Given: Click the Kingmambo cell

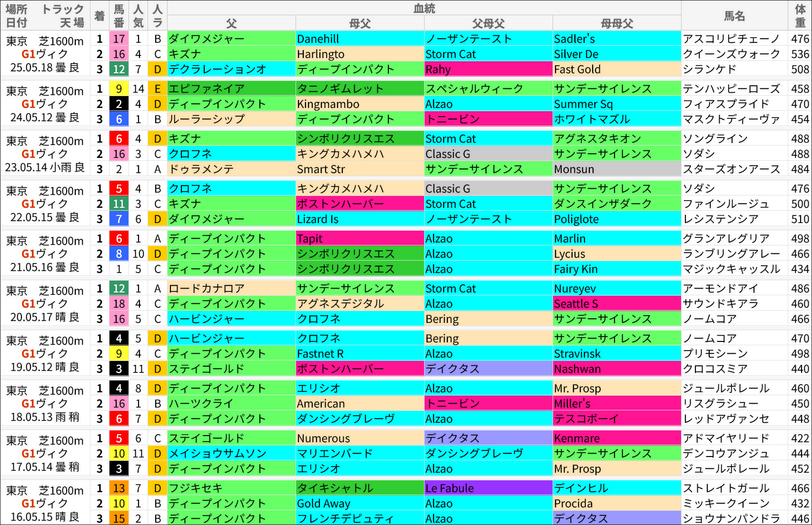Looking at the screenshot, I should pyautogui.click(x=360, y=104).
